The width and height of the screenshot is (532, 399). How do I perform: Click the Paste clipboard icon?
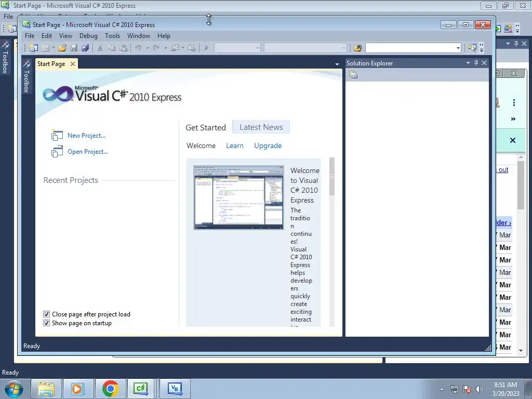tap(123, 48)
